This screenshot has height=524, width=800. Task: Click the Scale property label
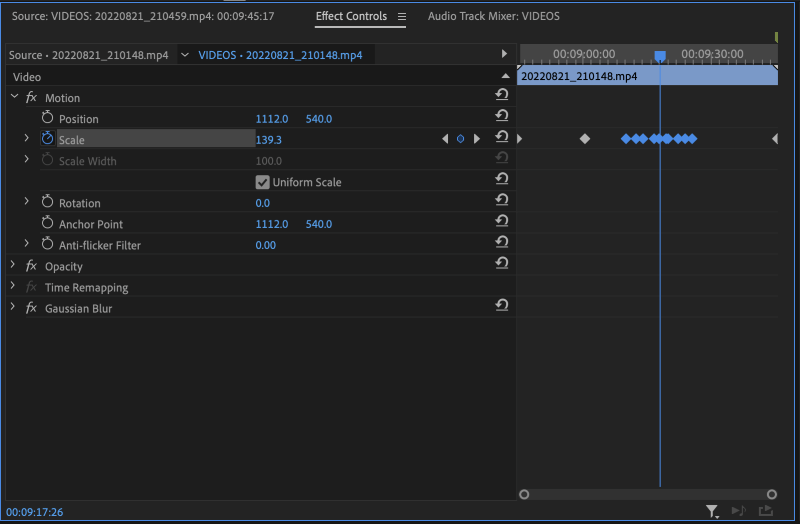[71, 140]
